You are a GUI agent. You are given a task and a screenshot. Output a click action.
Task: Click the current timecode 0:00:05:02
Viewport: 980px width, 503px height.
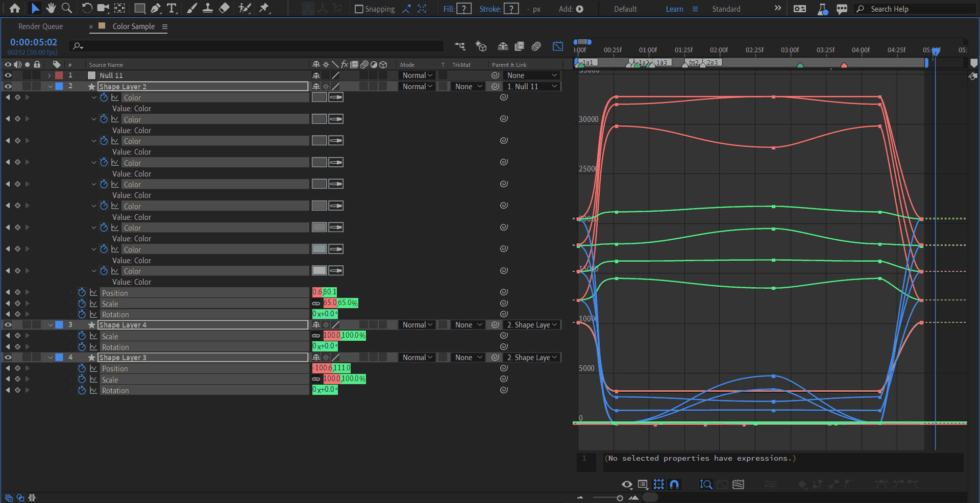point(34,42)
